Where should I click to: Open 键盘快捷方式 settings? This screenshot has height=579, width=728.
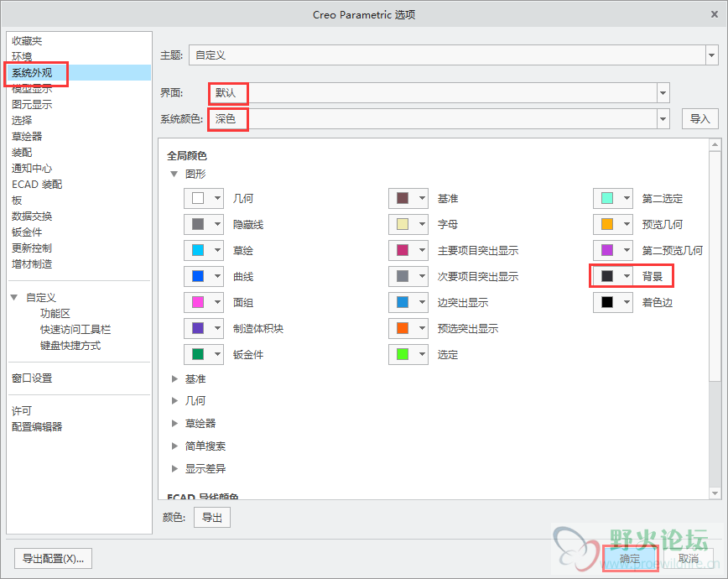click(70, 345)
